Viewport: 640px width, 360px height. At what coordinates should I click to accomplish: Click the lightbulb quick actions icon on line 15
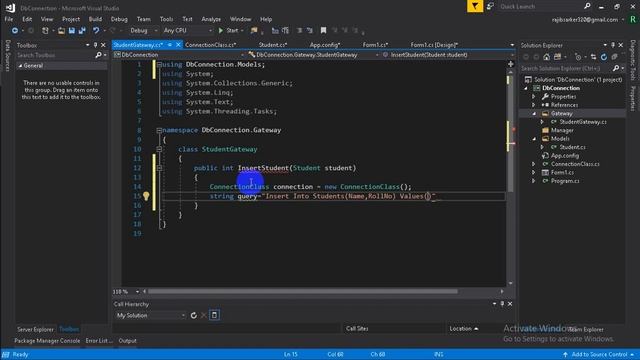pos(146,196)
